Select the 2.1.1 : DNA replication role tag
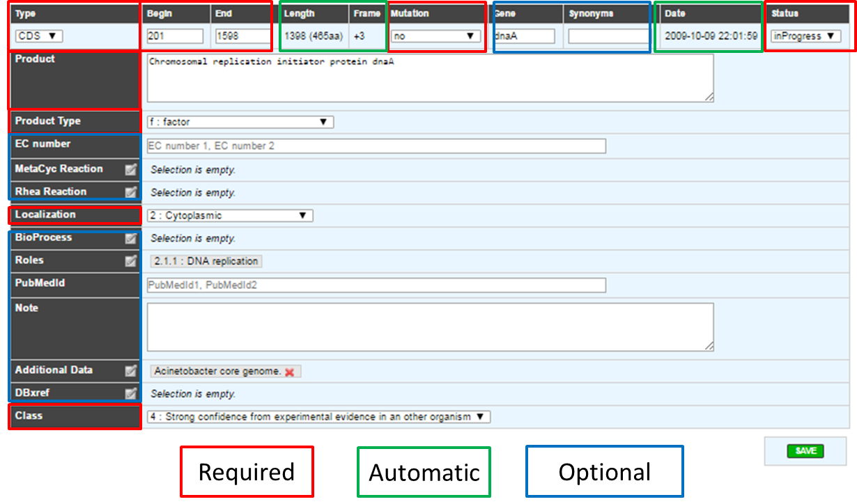The width and height of the screenshot is (857, 504). [206, 262]
